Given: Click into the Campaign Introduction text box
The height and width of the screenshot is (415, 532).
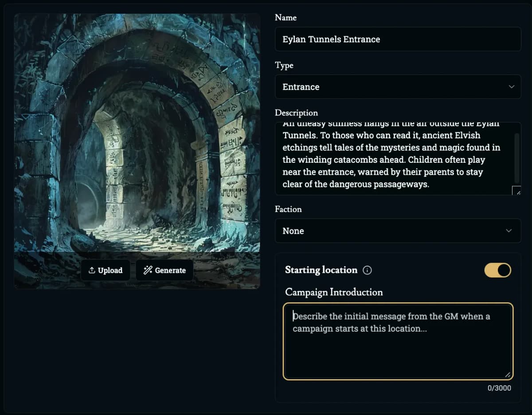Looking at the screenshot, I should 398,346.
